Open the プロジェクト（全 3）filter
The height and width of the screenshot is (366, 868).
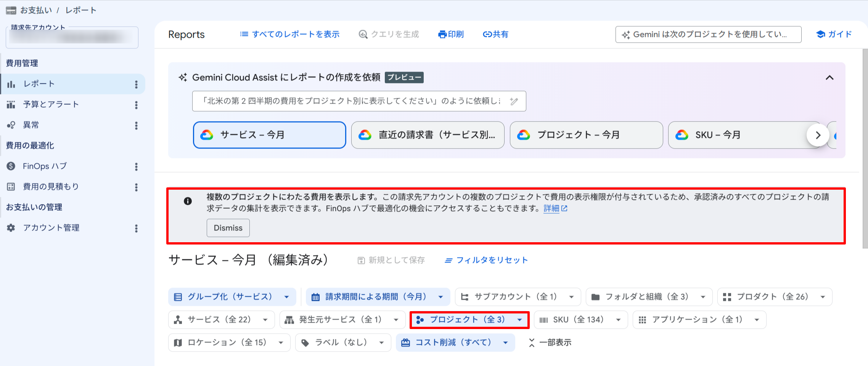pos(469,320)
